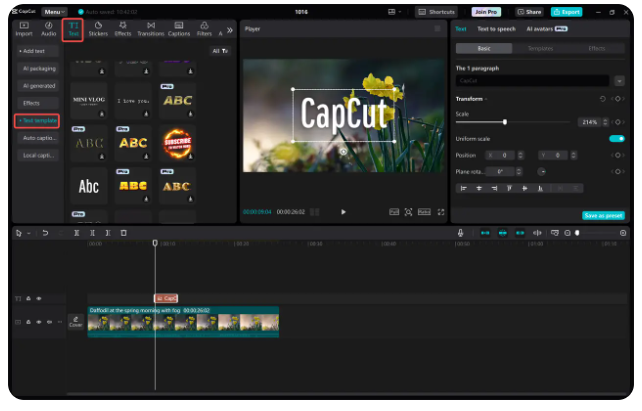Click the Export button
Viewport: 642px width, 411px height.
(x=566, y=12)
